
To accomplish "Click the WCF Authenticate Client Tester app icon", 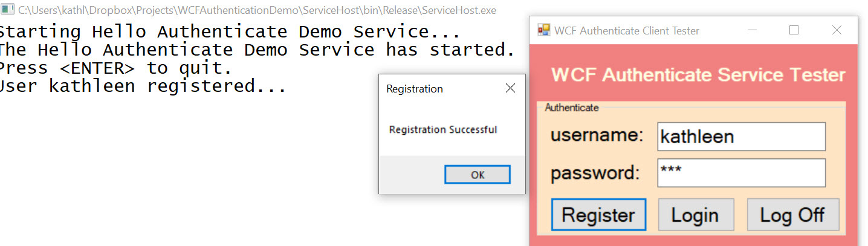I will (544, 30).
